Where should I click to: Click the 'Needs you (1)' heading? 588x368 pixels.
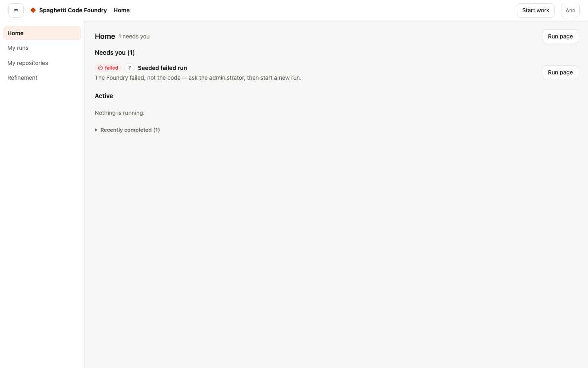coord(115,53)
